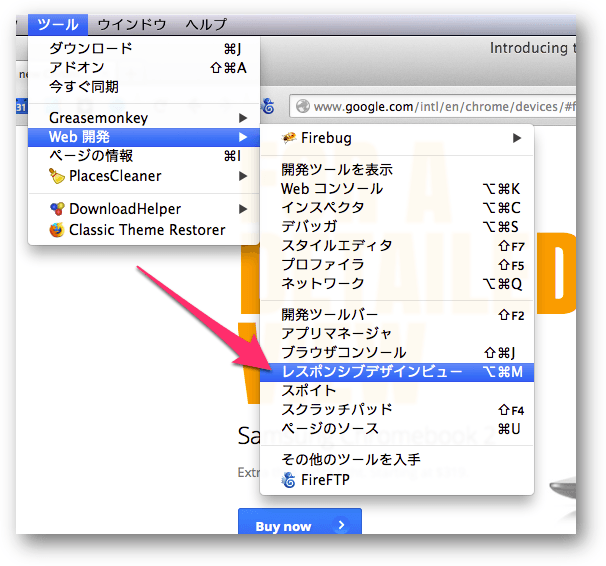Expand the PlacesCleaner submenu arrow
Viewport: 606px width, 566px height.
click(x=243, y=176)
